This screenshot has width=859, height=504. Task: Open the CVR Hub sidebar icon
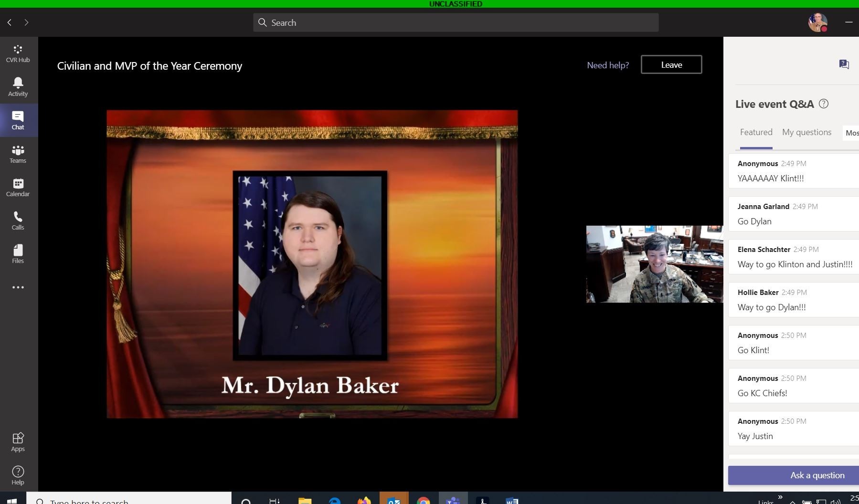pyautogui.click(x=18, y=53)
